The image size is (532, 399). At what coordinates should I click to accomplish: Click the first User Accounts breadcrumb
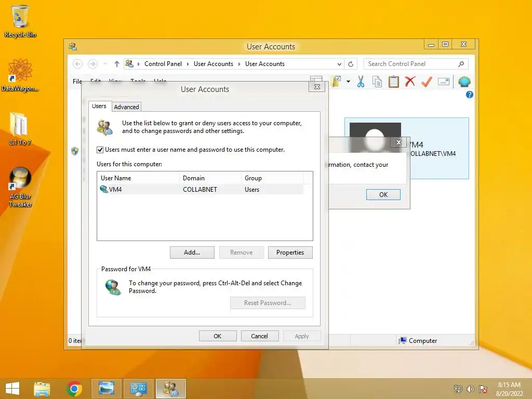pyautogui.click(x=214, y=64)
